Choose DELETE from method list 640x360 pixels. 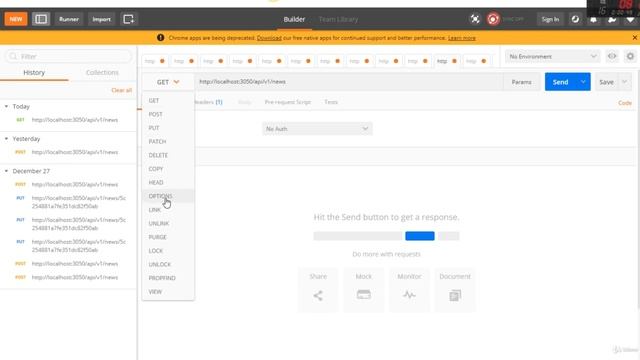point(168,155)
